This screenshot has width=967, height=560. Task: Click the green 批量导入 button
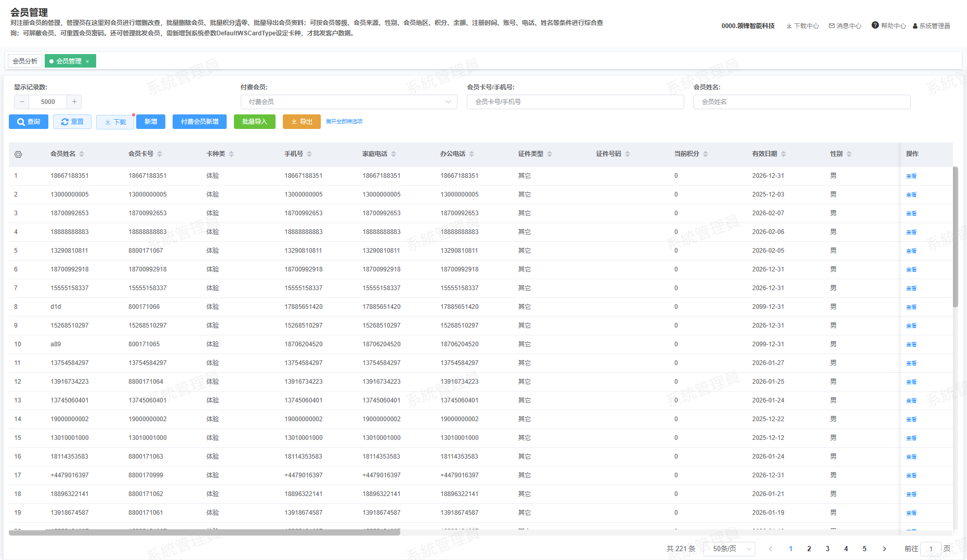click(254, 122)
